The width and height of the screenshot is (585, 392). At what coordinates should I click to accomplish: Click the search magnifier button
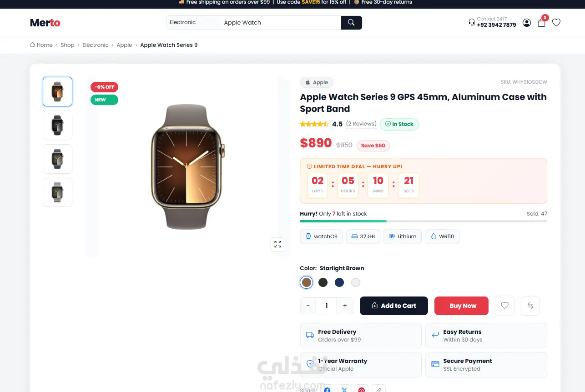click(351, 23)
